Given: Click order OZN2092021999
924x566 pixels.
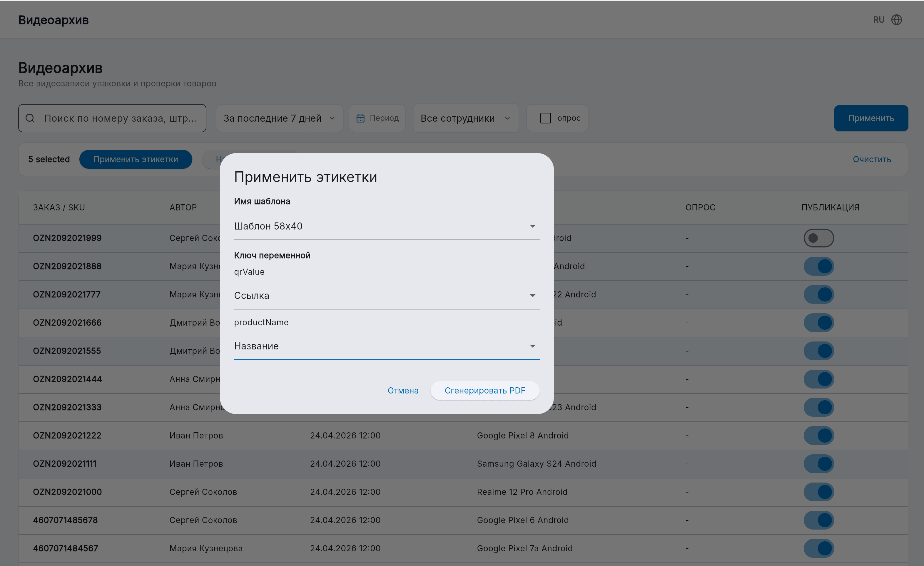Looking at the screenshot, I should coord(67,238).
